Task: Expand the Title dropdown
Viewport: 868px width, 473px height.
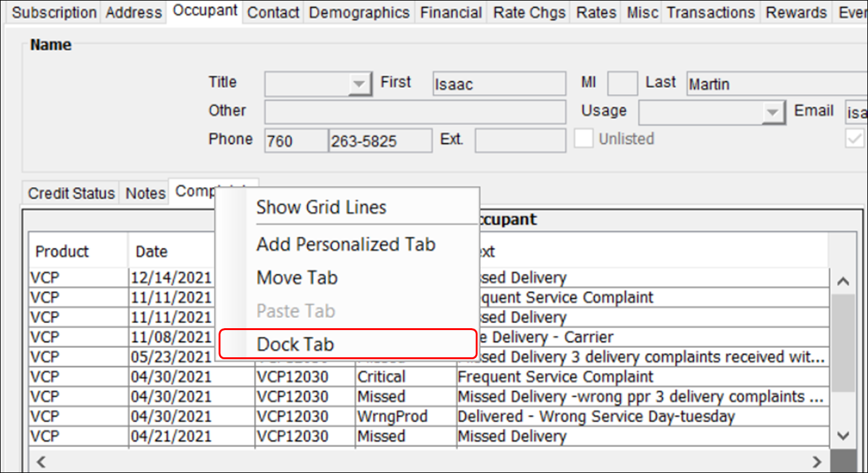Action: coord(359,83)
